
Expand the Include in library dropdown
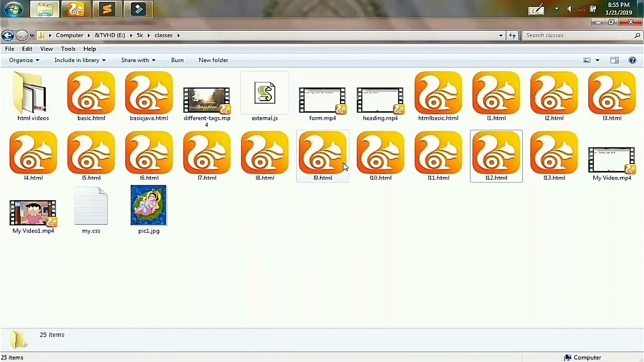79,60
